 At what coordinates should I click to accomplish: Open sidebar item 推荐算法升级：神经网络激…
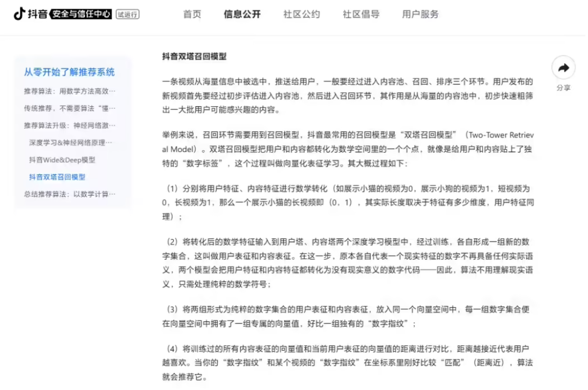tap(70, 125)
